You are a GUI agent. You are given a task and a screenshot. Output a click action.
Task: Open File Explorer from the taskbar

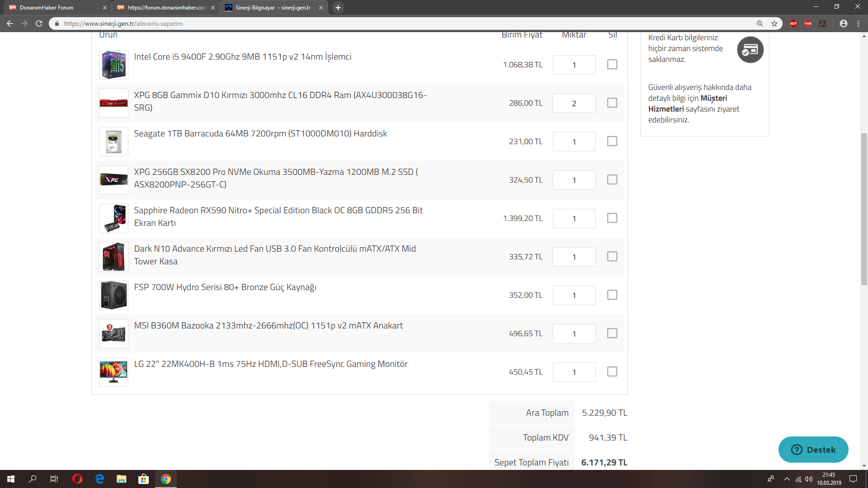pos(122,479)
